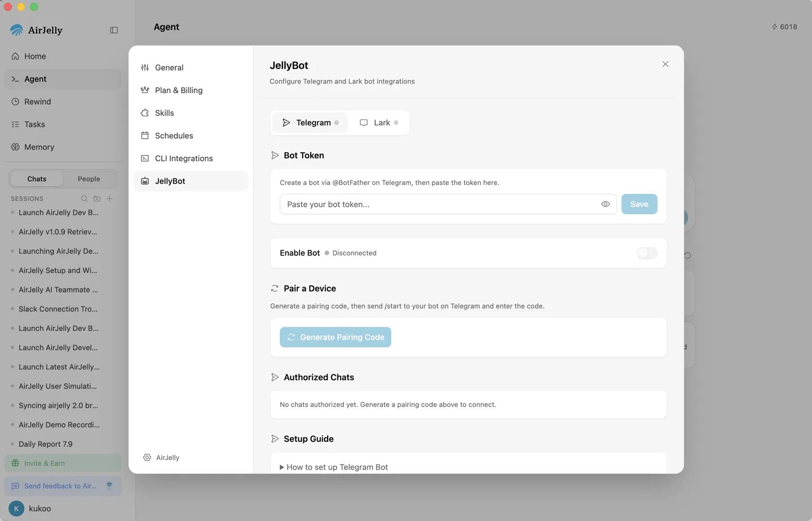Click the new folder icon in Sessions
Screen dimensions: 812x521
pos(97,198)
